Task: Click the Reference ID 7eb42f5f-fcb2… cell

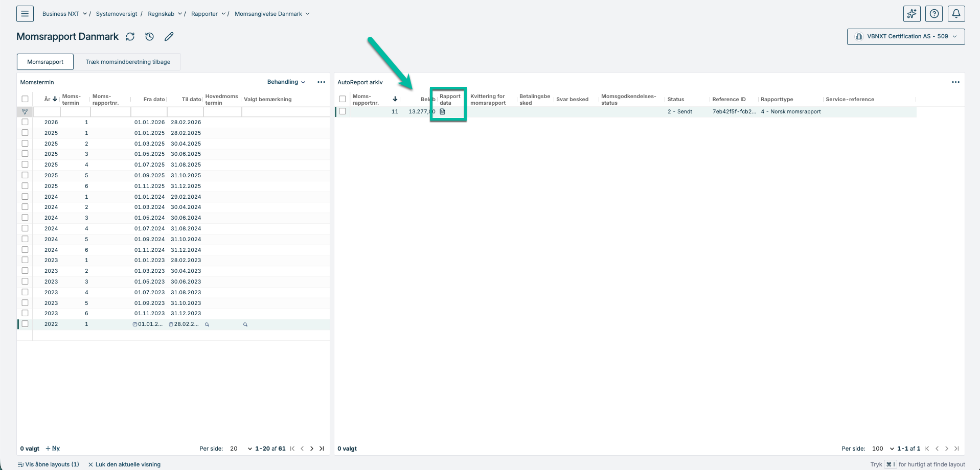Action: click(734, 111)
